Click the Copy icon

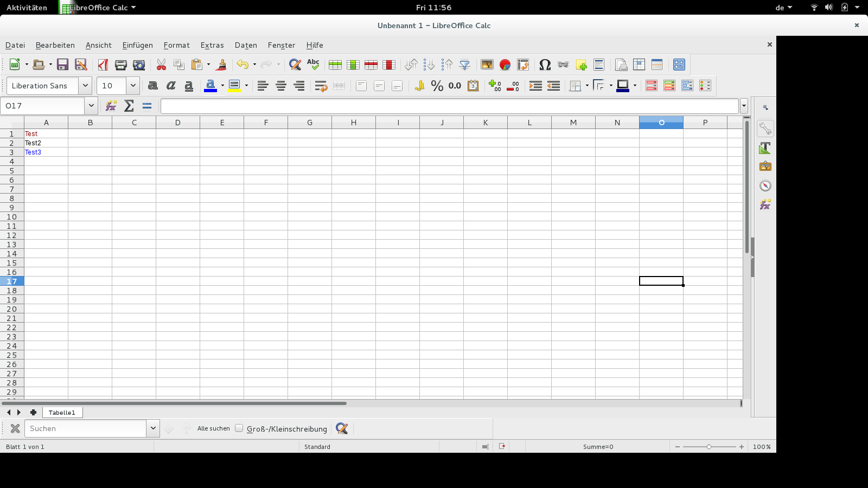[179, 65]
